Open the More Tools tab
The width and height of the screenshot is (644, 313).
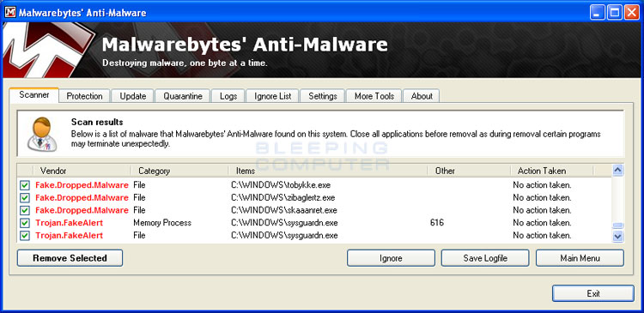(x=374, y=96)
